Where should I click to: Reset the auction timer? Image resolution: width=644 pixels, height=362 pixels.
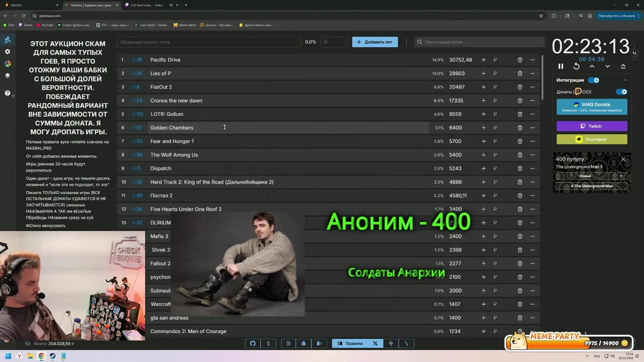click(x=577, y=66)
